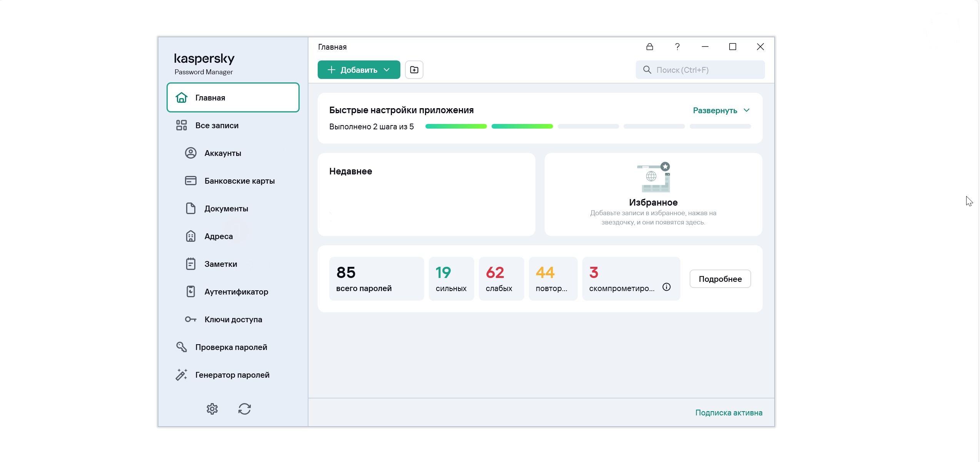The image size is (980, 462).
Task: Expand the Добавить dropdown arrow
Action: click(x=387, y=70)
